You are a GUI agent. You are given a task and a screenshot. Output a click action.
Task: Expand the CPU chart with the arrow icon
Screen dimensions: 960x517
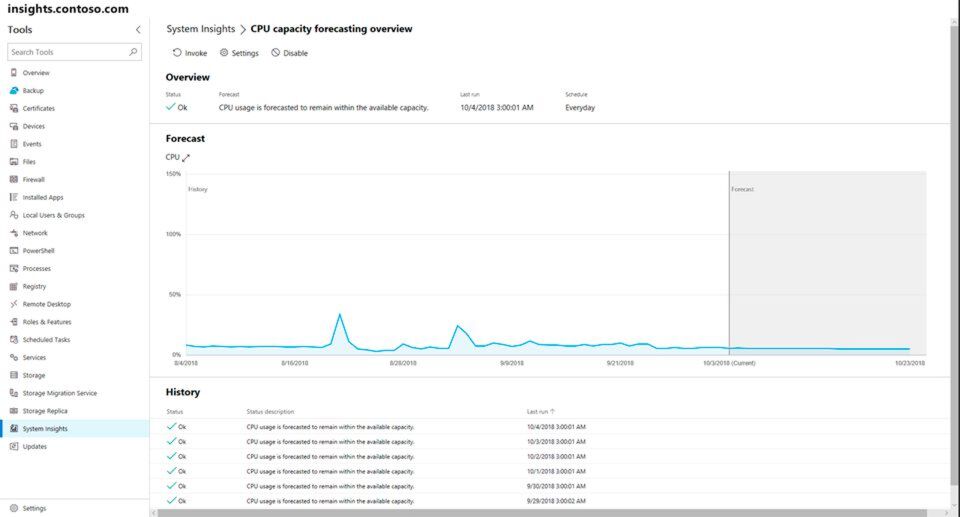click(x=186, y=157)
